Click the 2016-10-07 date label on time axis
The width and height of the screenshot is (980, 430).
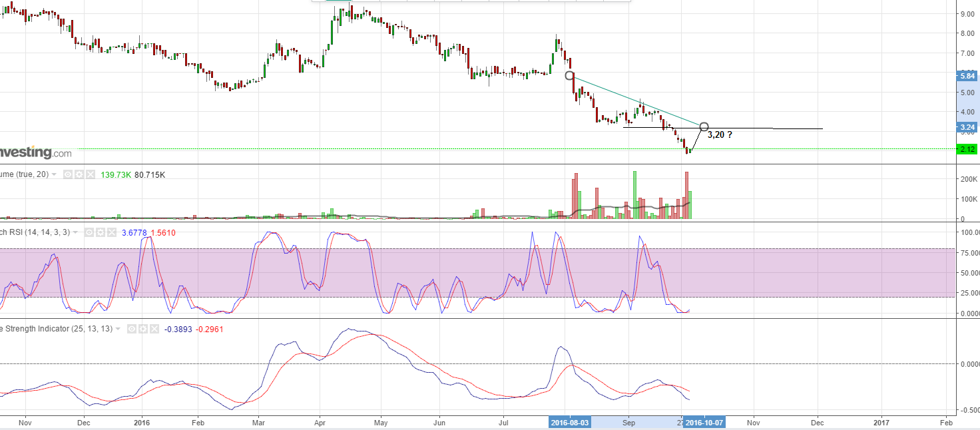706,422
